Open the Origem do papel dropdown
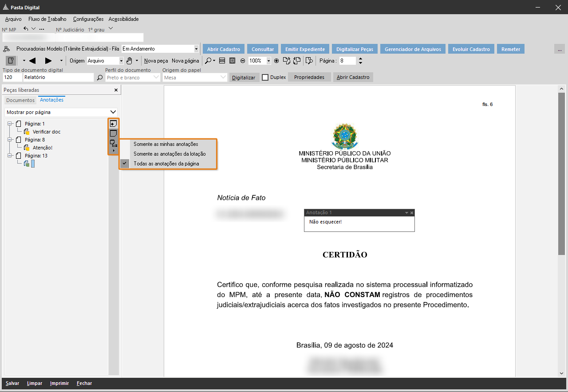Image resolution: width=568 pixels, height=392 pixels. [223, 77]
